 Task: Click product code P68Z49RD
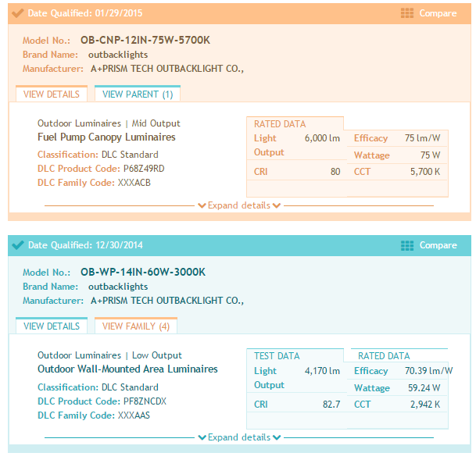tap(144, 168)
